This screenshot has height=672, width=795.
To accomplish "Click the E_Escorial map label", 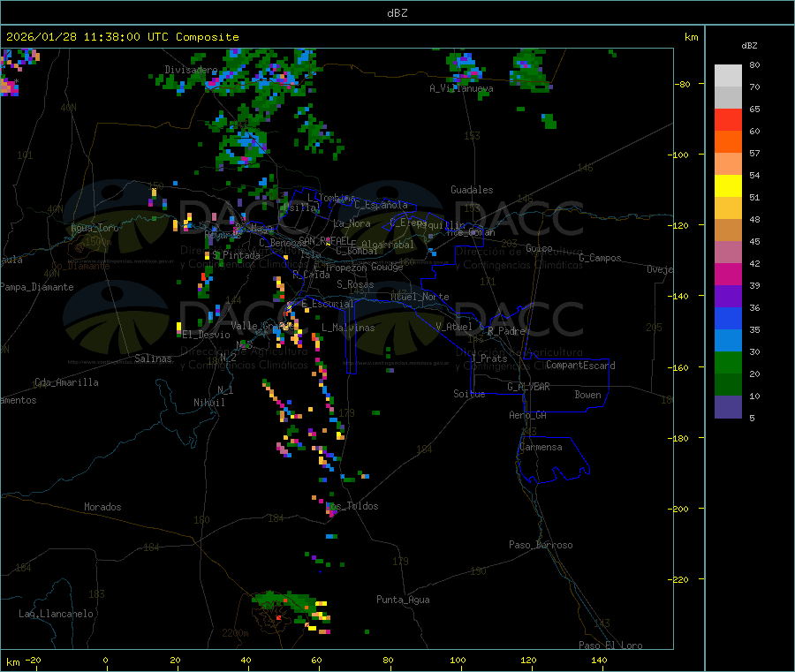I will pos(327,304).
